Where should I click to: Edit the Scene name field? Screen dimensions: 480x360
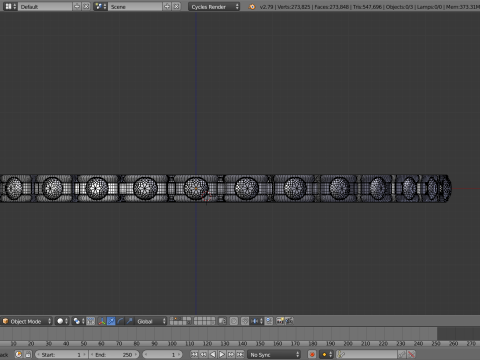click(135, 6)
